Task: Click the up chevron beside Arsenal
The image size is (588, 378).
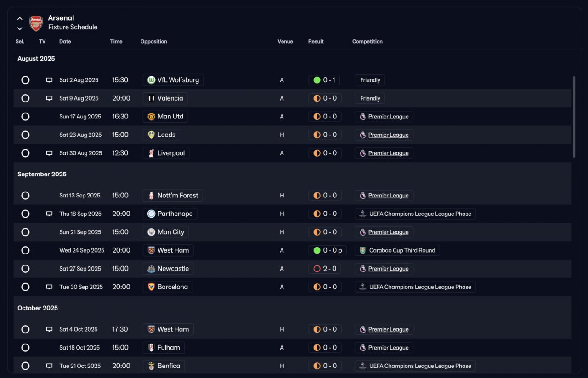Action: [20, 19]
